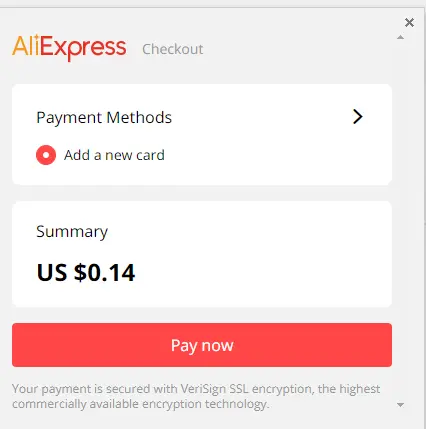426x429 pixels.
Task: Click the Summary heading
Action: [x=72, y=231]
